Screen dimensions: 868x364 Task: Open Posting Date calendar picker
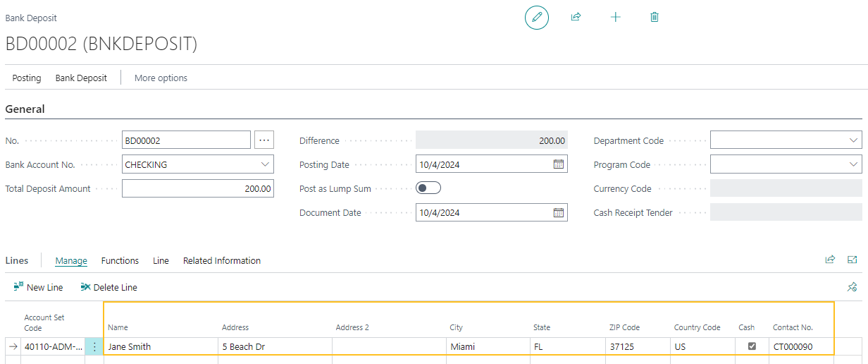pos(558,164)
